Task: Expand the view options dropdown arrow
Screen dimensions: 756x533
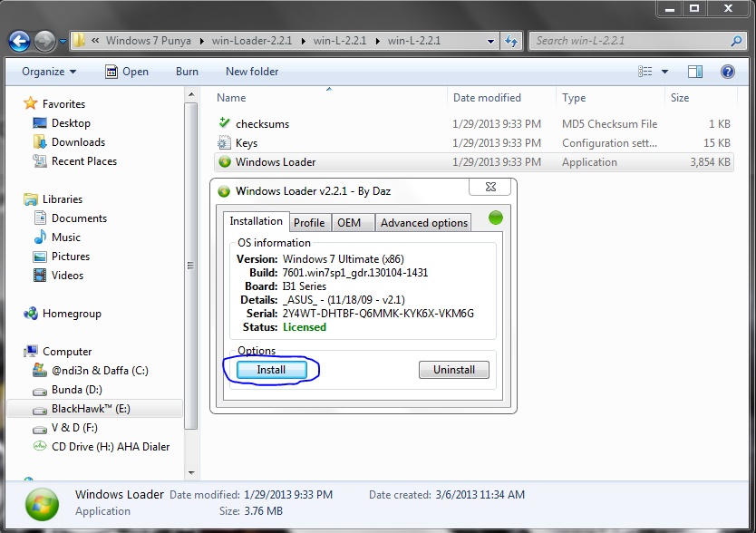Action: tap(664, 72)
